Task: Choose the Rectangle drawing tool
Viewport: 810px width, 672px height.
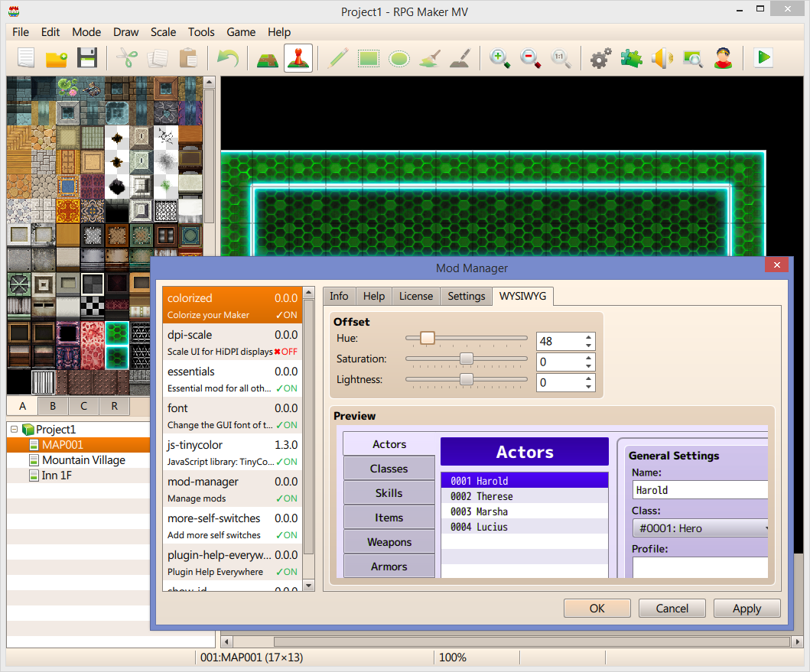Action: (x=369, y=58)
